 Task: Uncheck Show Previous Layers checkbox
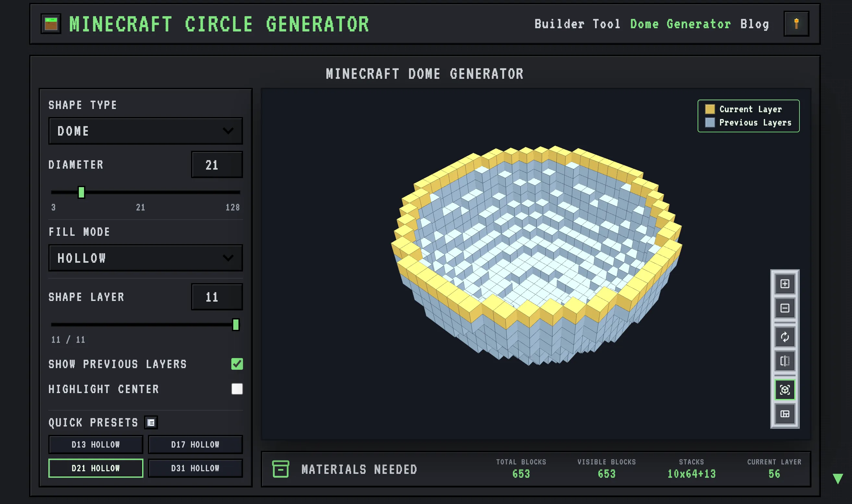tap(237, 364)
